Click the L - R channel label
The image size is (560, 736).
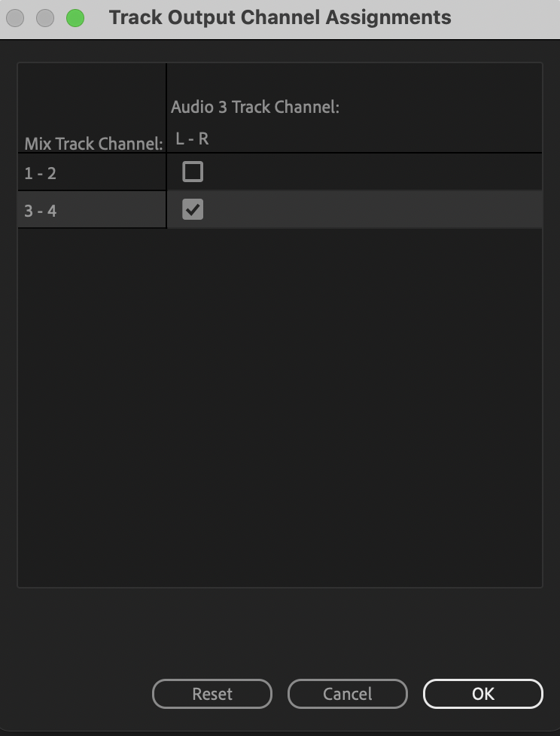click(x=188, y=138)
